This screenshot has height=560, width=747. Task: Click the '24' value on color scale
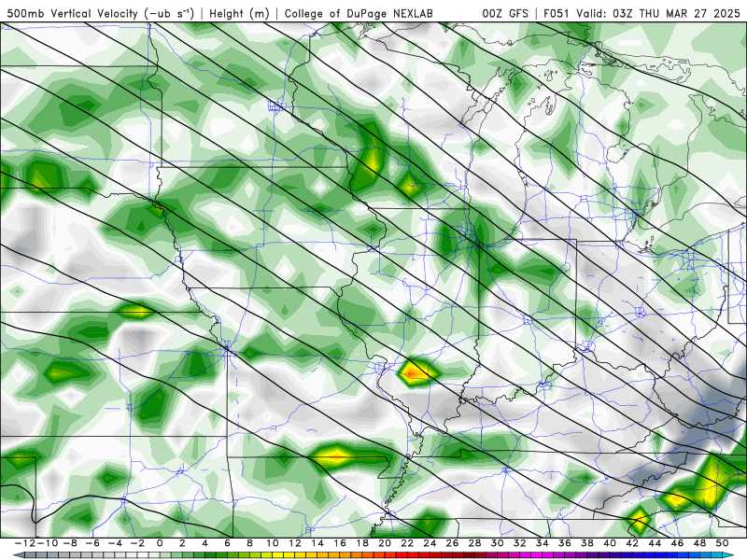[430, 543]
